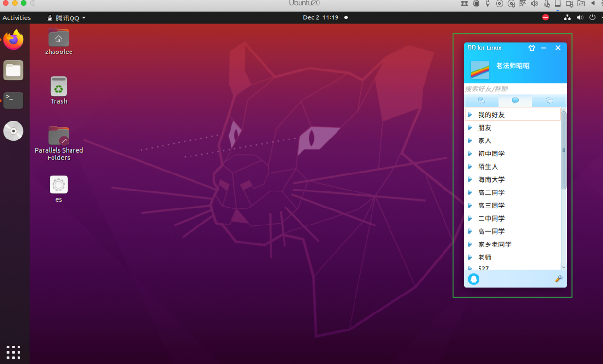The height and width of the screenshot is (364, 603).
Task: Click the 老法师昭昭 profile avatar
Action: pos(479,69)
